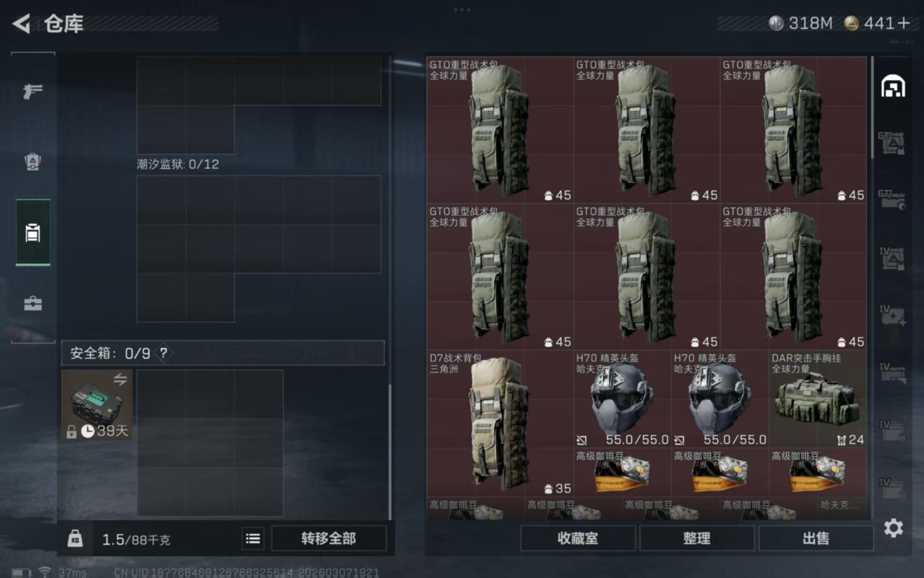The width and height of the screenshot is (924, 578).
Task: Click the list view icon beside 转移全部
Action: point(253,538)
